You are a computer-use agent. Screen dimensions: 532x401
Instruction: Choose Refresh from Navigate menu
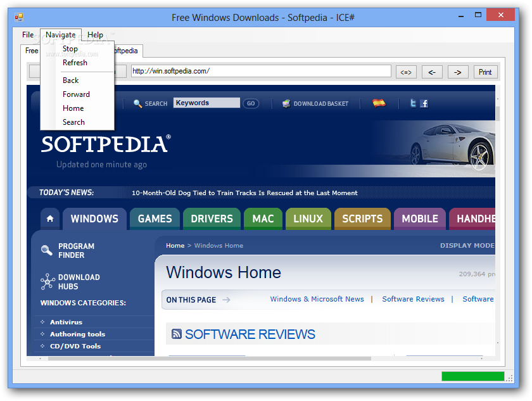tap(75, 63)
